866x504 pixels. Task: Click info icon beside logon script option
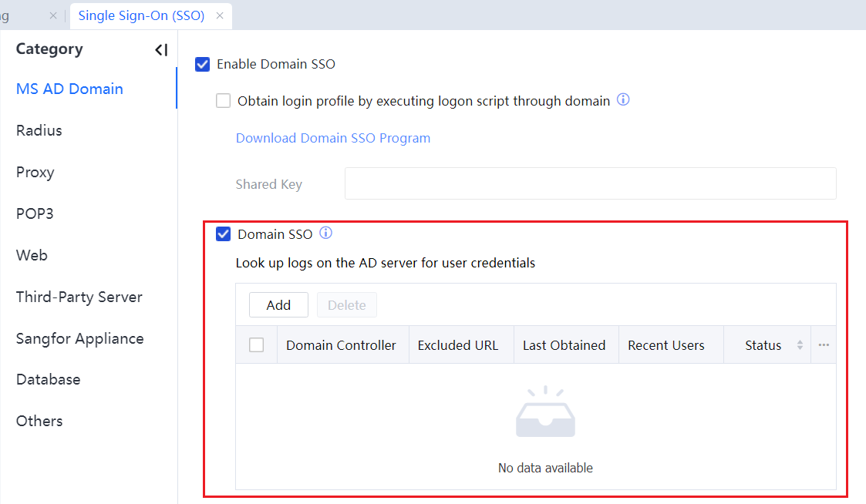[x=624, y=100]
